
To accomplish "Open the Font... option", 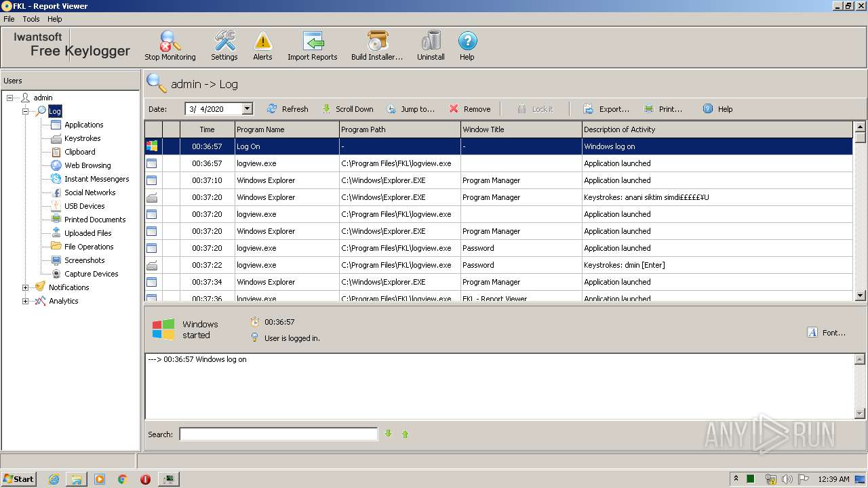I will tap(827, 332).
